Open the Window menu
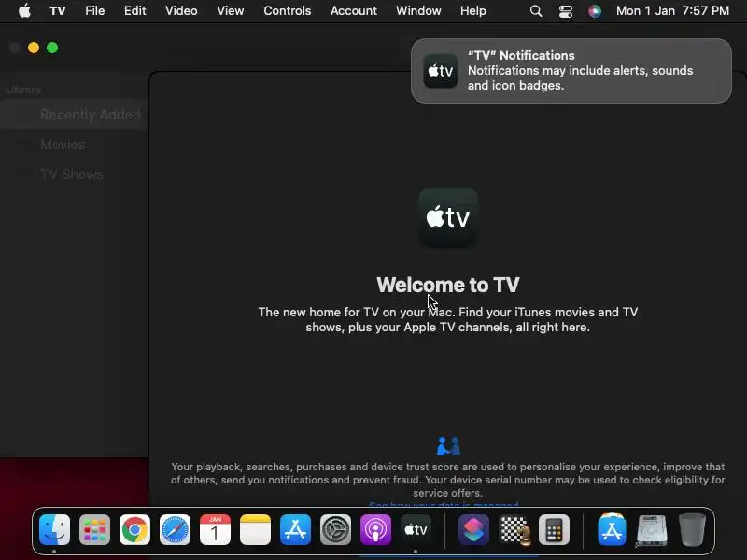The width and height of the screenshot is (747, 560). click(x=418, y=10)
